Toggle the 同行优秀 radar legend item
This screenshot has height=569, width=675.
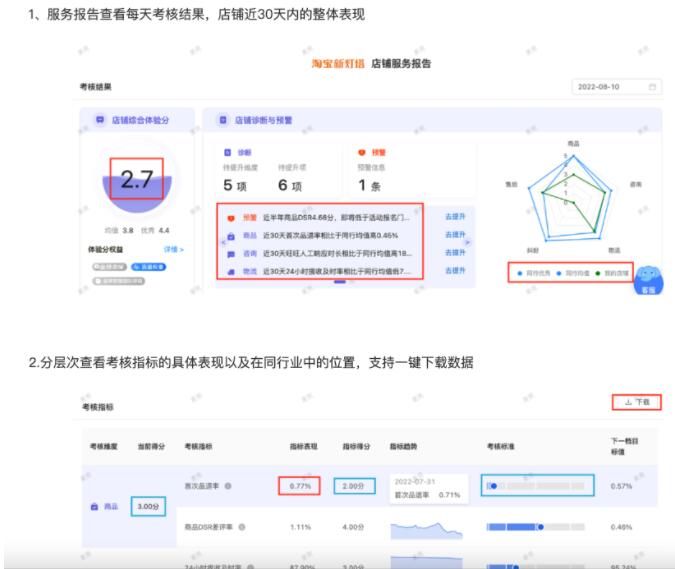[x=534, y=273]
